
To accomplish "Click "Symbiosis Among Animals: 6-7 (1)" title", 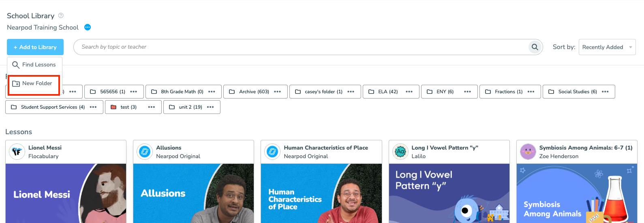I will (586, 148).
